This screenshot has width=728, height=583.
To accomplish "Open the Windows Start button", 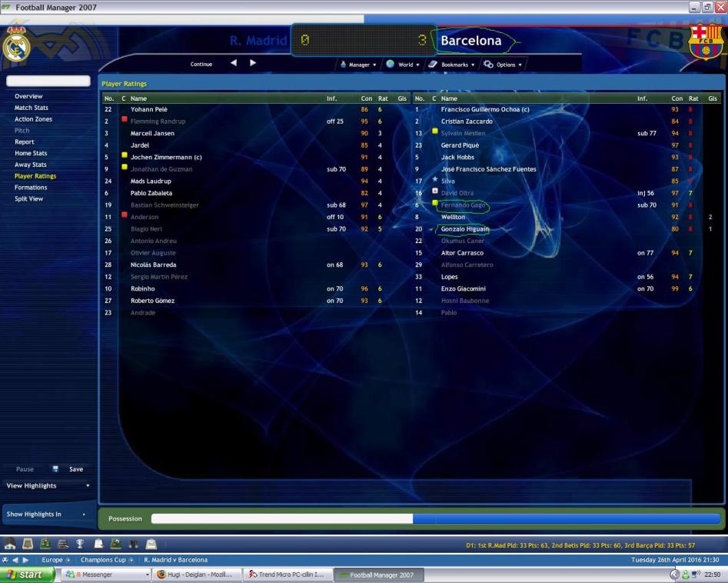I will click(x=27, y=575).
